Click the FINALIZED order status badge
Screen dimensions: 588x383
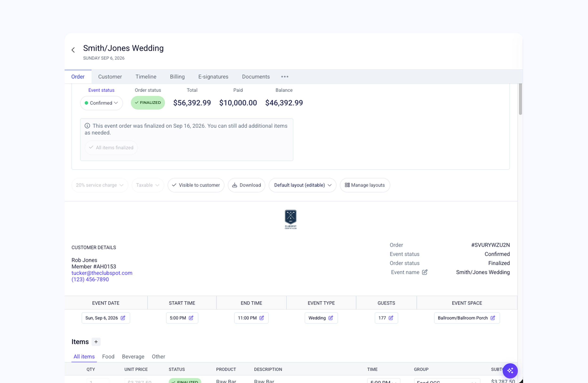click(x=148, y=103)
